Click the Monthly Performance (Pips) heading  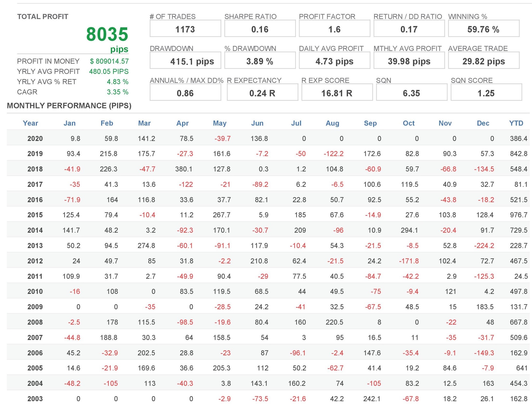[69, 106]
